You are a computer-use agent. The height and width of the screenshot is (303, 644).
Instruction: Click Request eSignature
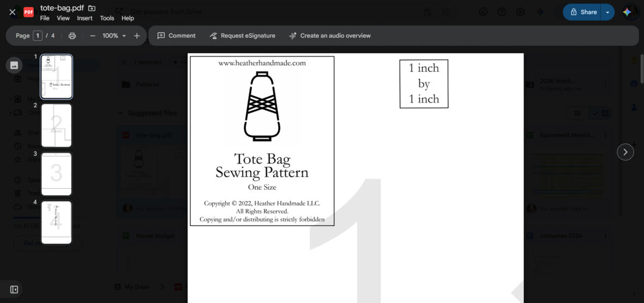[243, 36]
